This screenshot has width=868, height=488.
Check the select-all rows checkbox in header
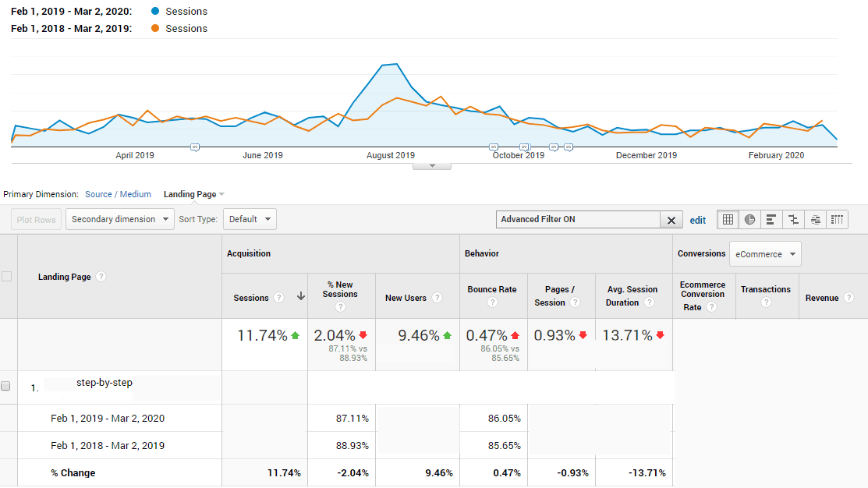tap(7, 277)
